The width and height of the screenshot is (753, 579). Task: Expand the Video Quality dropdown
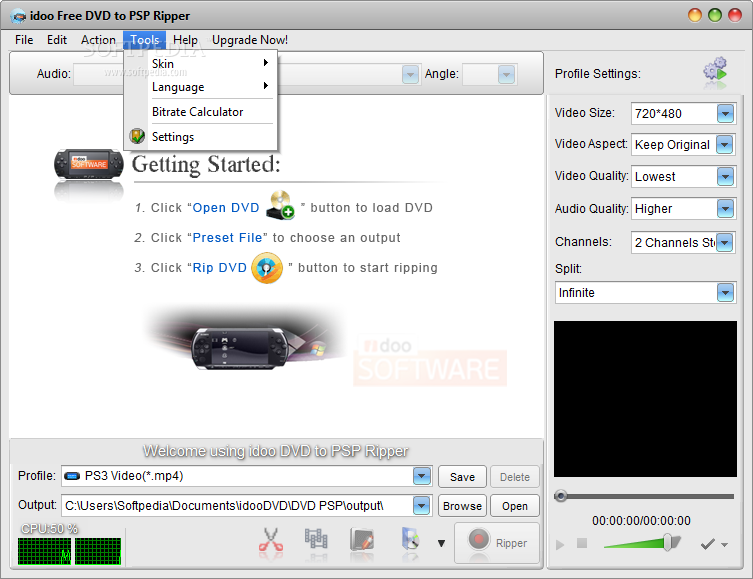(725, 177)
